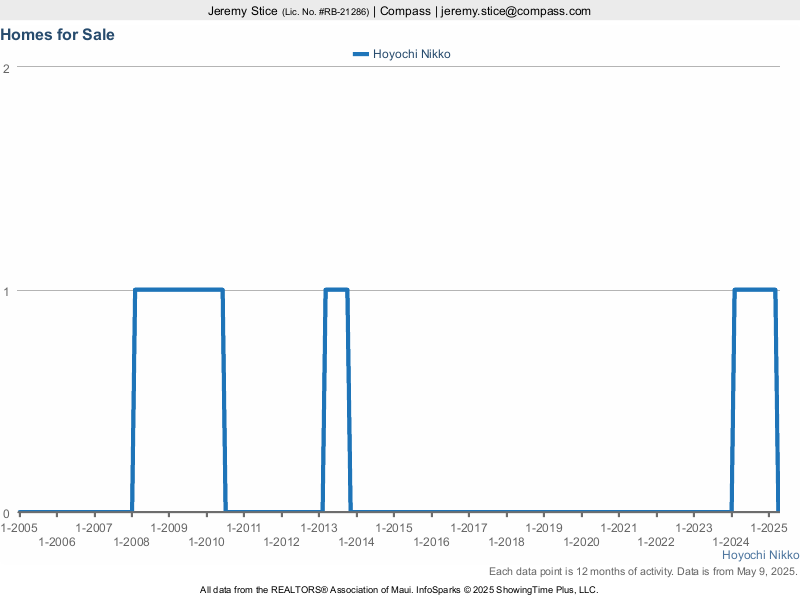Click the x-axis label 1-2007

click(94, 528)
